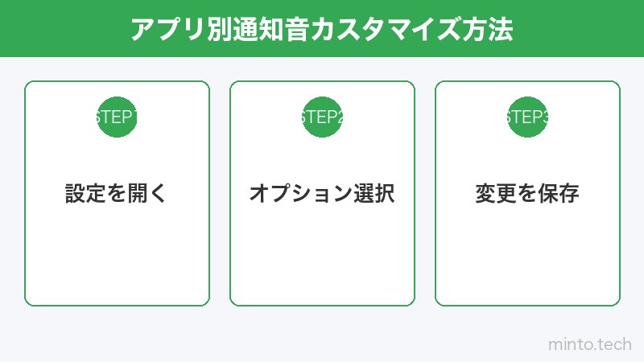Image resolution: width=644 pixels, height=362 pixels.
Task: Click the STEP2 green circle badge
Action: [x=322, y=117]
